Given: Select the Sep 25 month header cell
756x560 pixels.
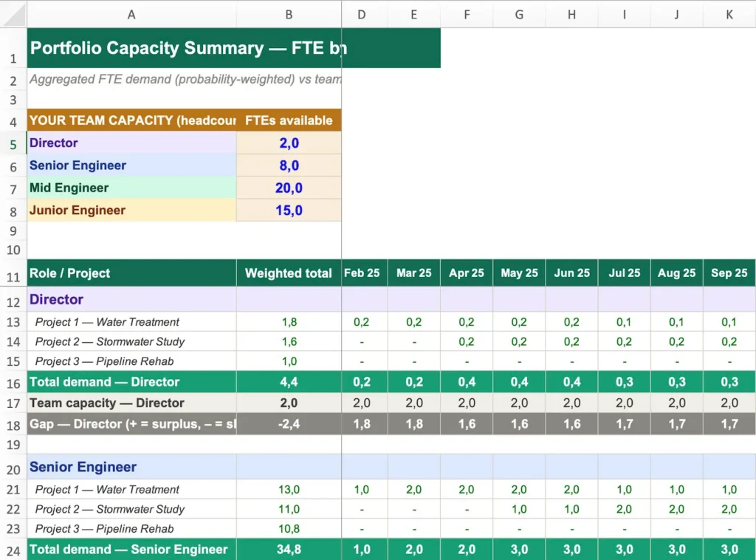Looking at the screenshot, I should pyautogui.click(x=729, y=273).
